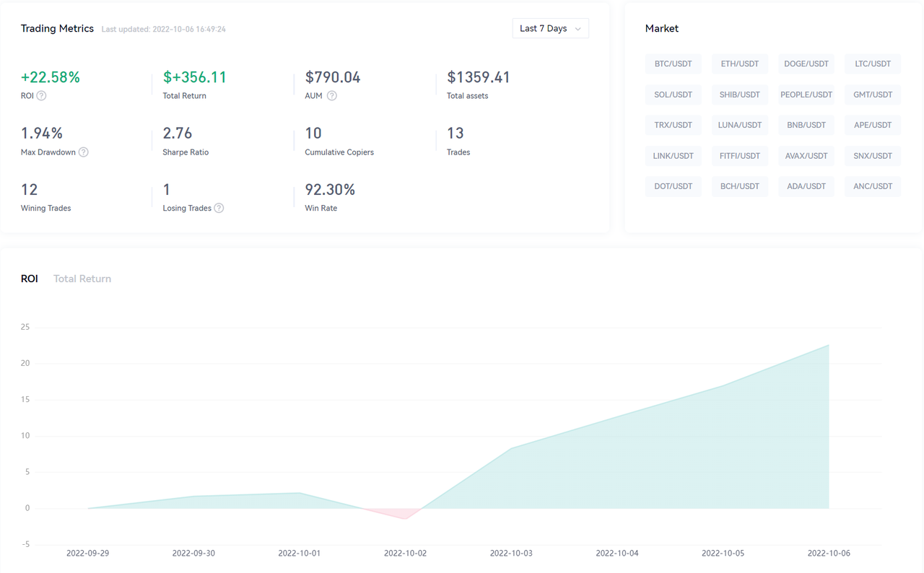Image resolution: width=924 pixels, height=573 pixels.
Task: Select the ROI chart tab
Action: coord(29,279)
